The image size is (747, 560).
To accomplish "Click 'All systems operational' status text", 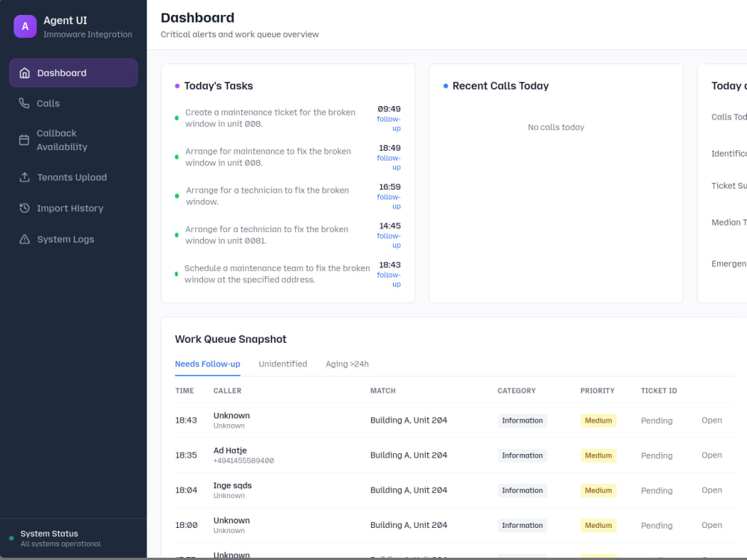I will click(61, 544).
